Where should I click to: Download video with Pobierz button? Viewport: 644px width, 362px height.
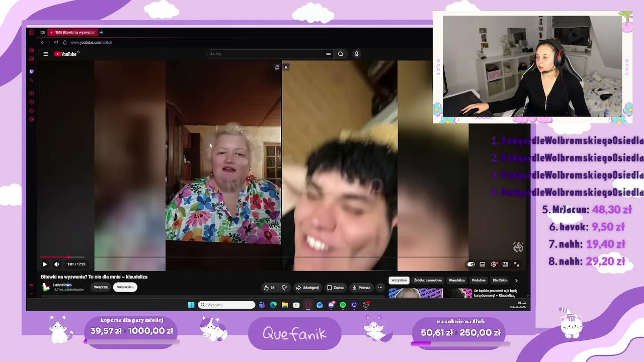click(x=361, y=288)
